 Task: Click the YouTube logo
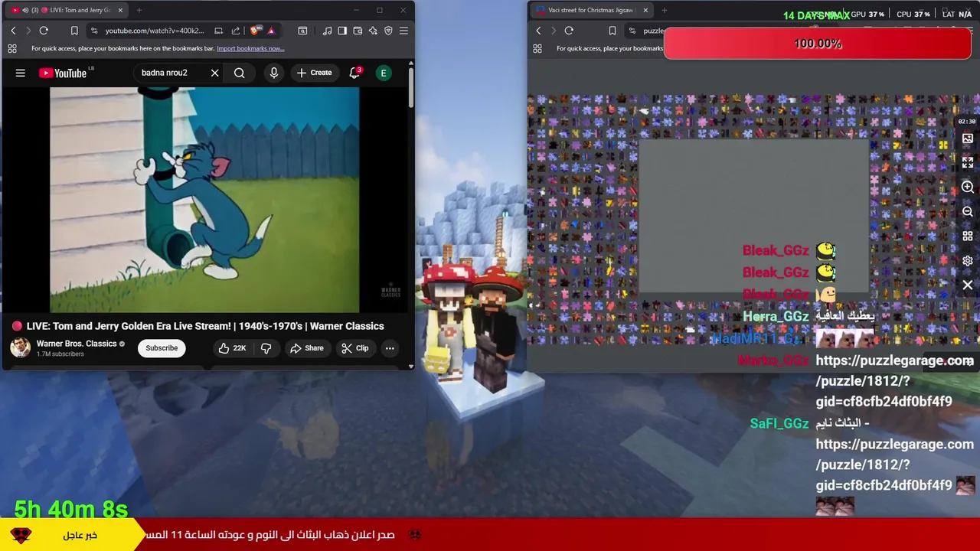pyautogui.click(x=64, y=73)
